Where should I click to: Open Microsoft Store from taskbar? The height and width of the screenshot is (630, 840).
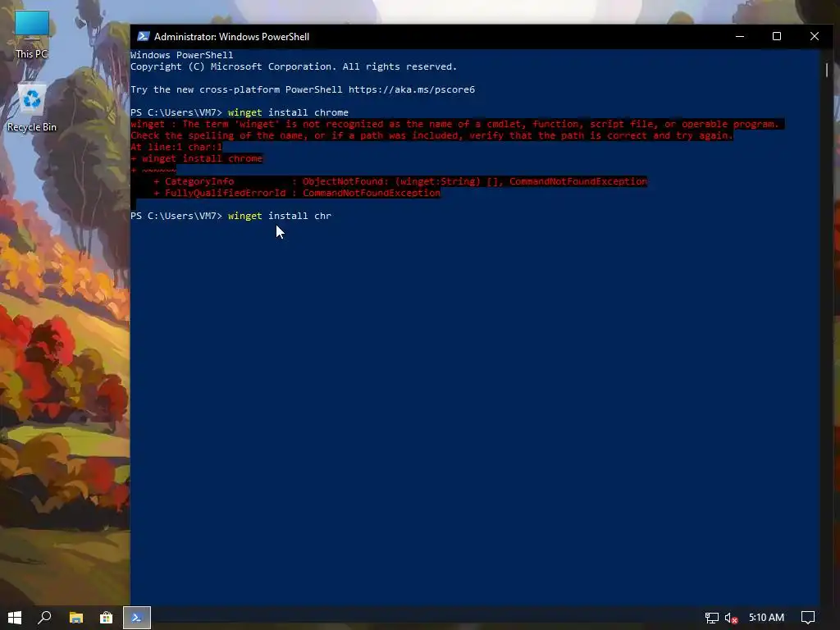tap(107, 618)
